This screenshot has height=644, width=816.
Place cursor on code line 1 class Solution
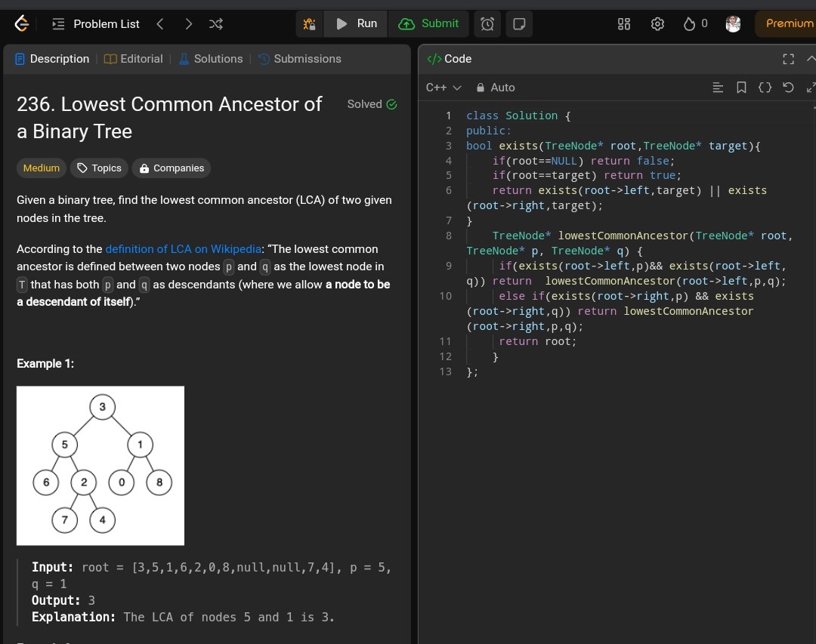pos(518,116)
